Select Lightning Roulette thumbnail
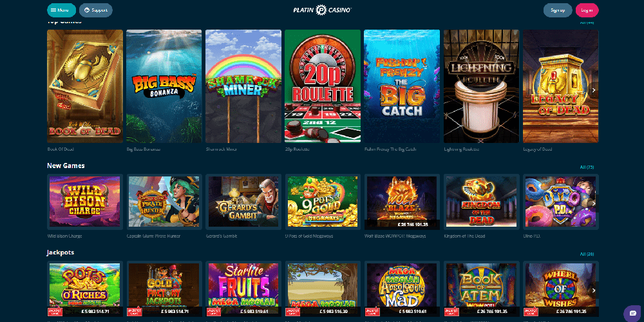Viewport: 644px width, 322px height. [481, 86]
